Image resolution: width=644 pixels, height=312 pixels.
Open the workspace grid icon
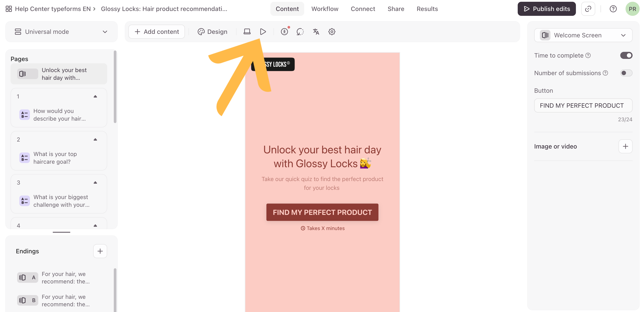[x=9, y=9]
